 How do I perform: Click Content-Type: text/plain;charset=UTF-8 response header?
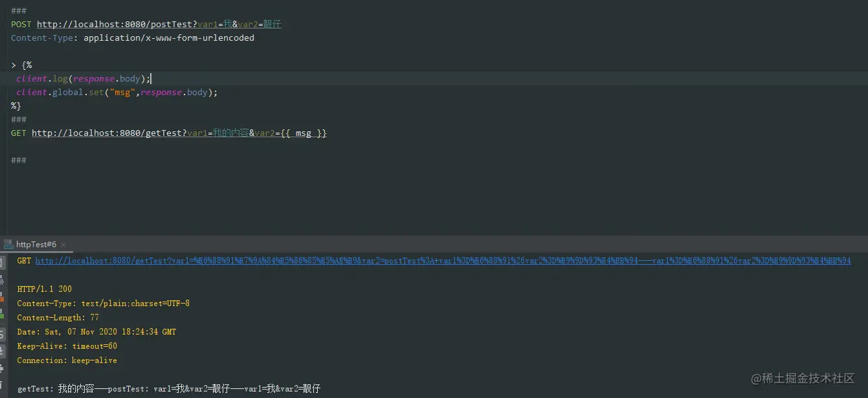click(x=104, y=303)
